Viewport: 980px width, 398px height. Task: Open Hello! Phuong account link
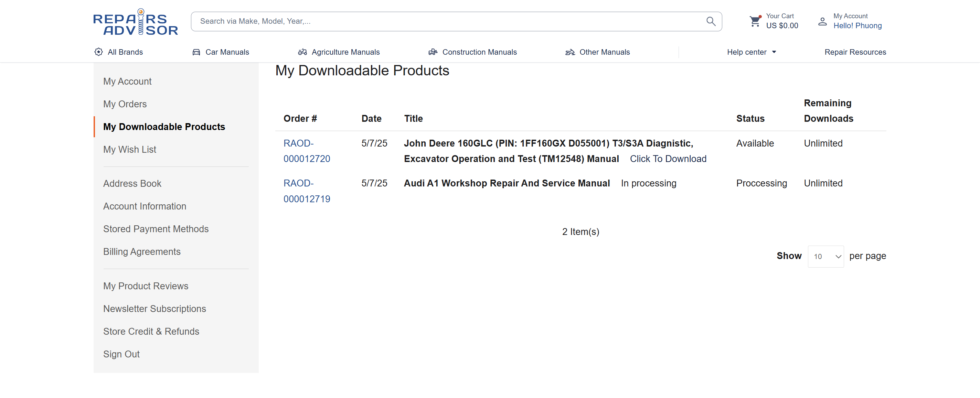click(x=857, y=25)
